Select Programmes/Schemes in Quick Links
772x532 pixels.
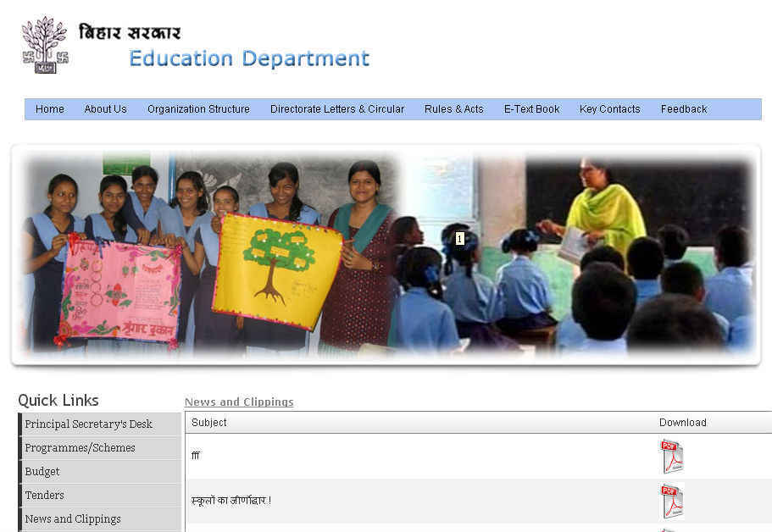(80, 447)
